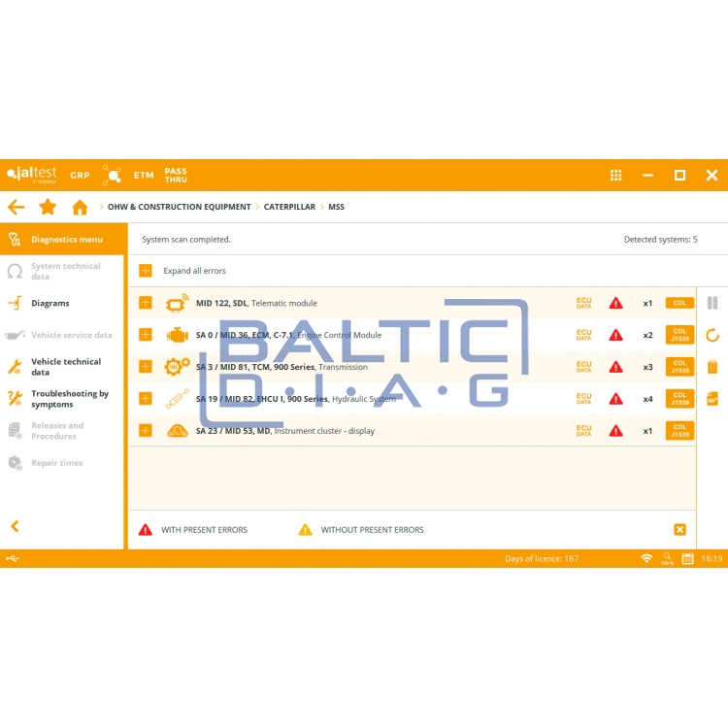This screenshot has width=728, height=728.
Task: Open ECU DATA for Telematic module
Action: click(x=583, y=303)
